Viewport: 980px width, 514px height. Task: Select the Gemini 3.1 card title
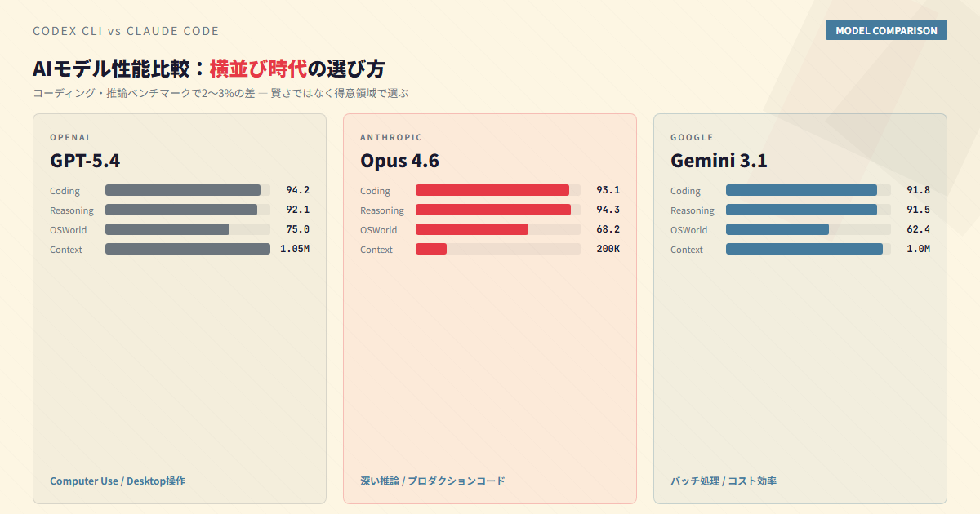tap(719, 161)
